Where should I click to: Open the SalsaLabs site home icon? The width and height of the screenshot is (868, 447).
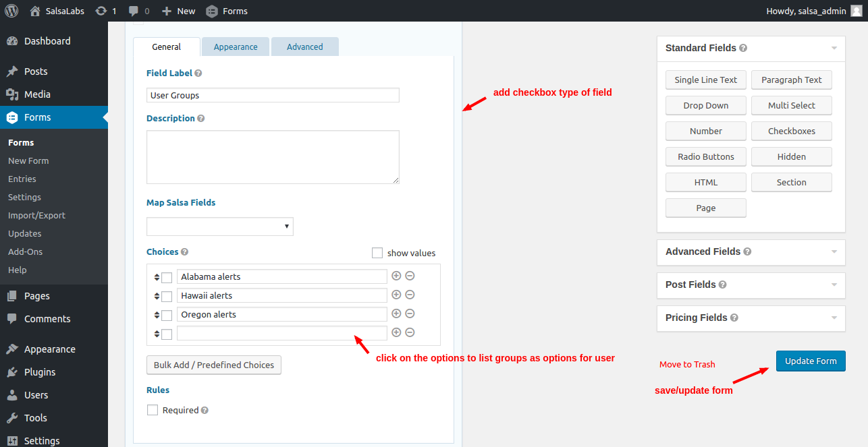point(35,11)
